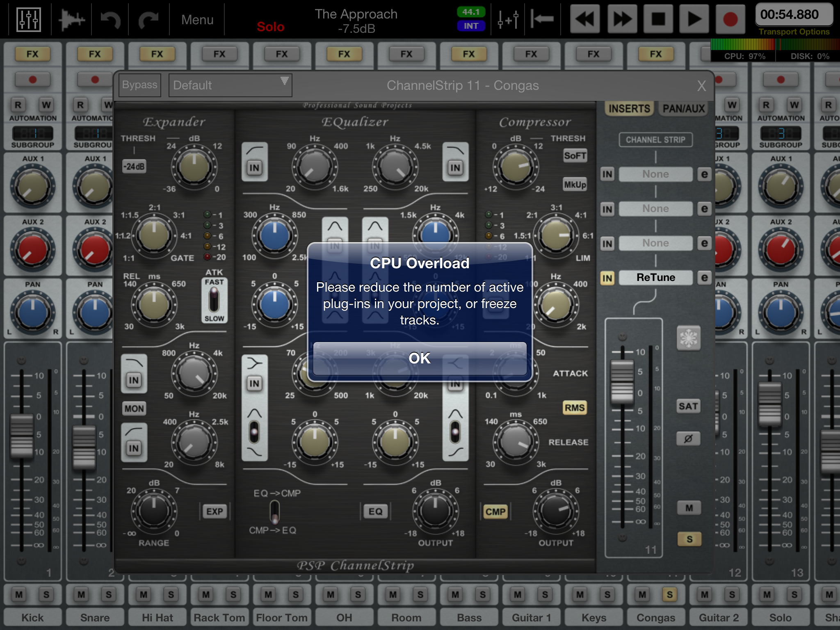Close the ChannelStrip 11 window

(x=701, y=86)
